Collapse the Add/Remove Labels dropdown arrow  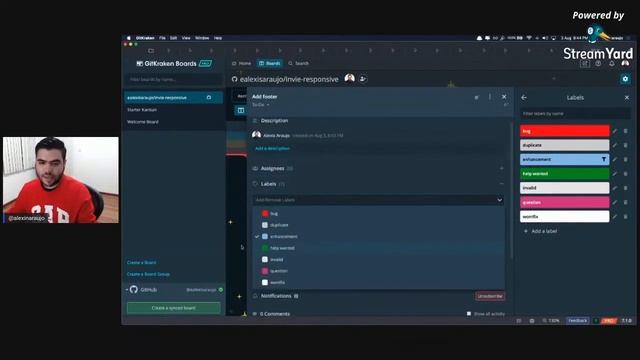coord(499,200)
